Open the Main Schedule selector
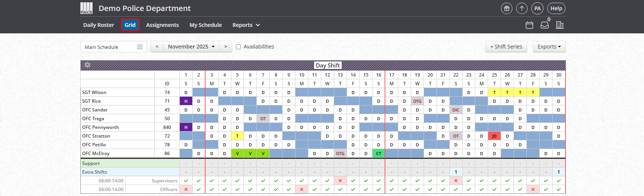644x196 pixels. [113, 47]
